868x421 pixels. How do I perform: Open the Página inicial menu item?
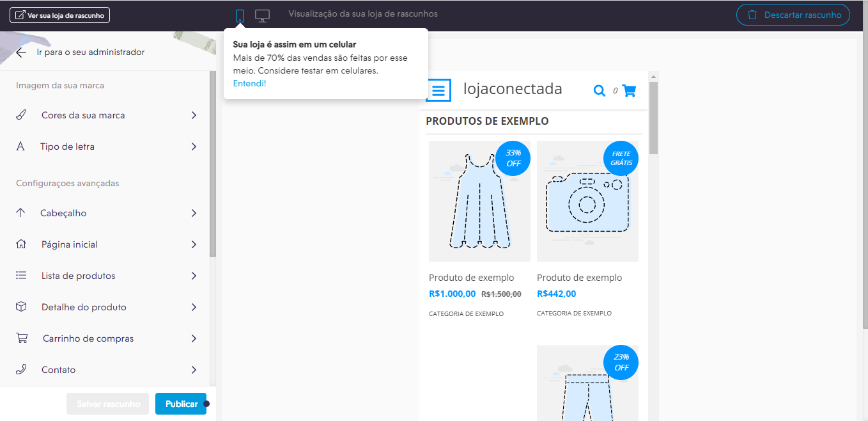(105, 244)
